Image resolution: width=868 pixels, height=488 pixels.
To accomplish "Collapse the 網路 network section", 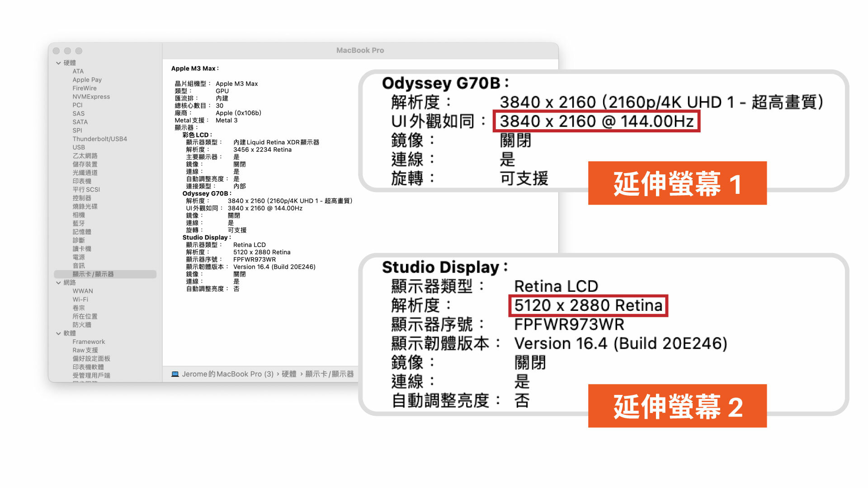I will (x=58, y=282).
